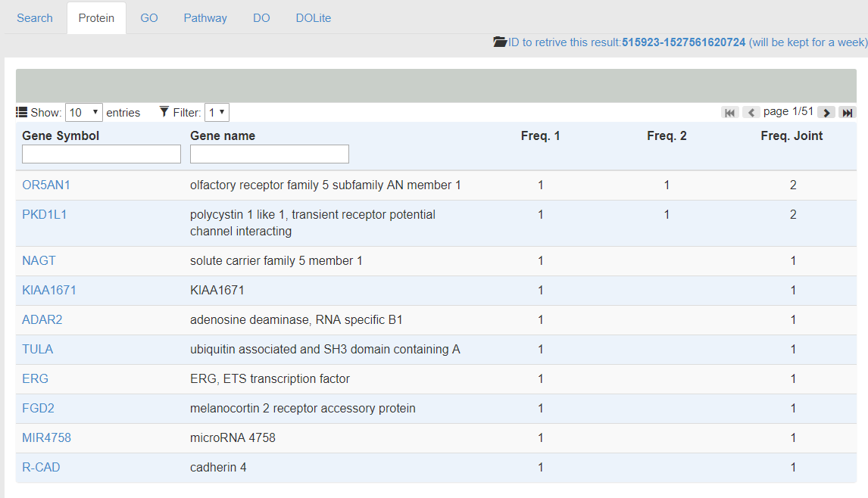Image resolution: width=868 pixels, height=498 pixels.
Task: Switch to the Search tab
Action: (35, 18)
